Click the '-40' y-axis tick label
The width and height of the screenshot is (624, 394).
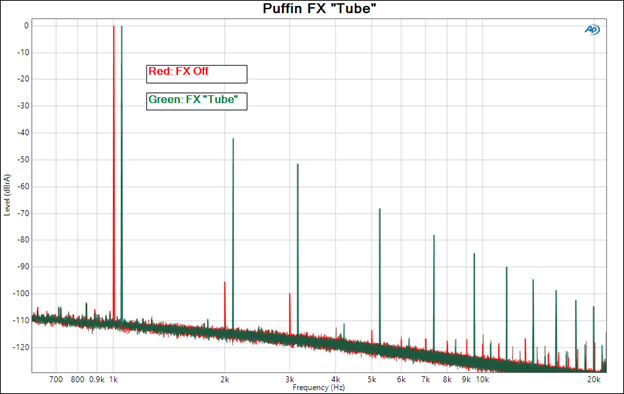[23, 133]
